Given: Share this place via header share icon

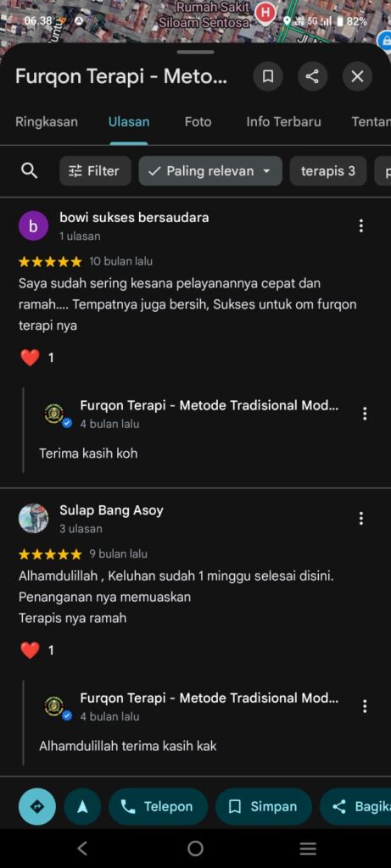Looking at the screenshot, I should coord(312,76).
